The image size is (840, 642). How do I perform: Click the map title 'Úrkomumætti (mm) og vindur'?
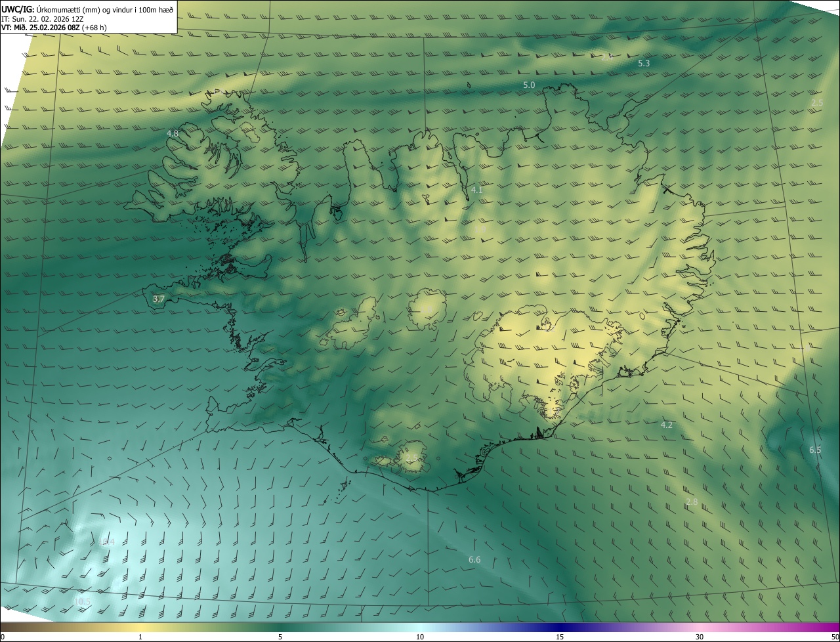point(85,9)
